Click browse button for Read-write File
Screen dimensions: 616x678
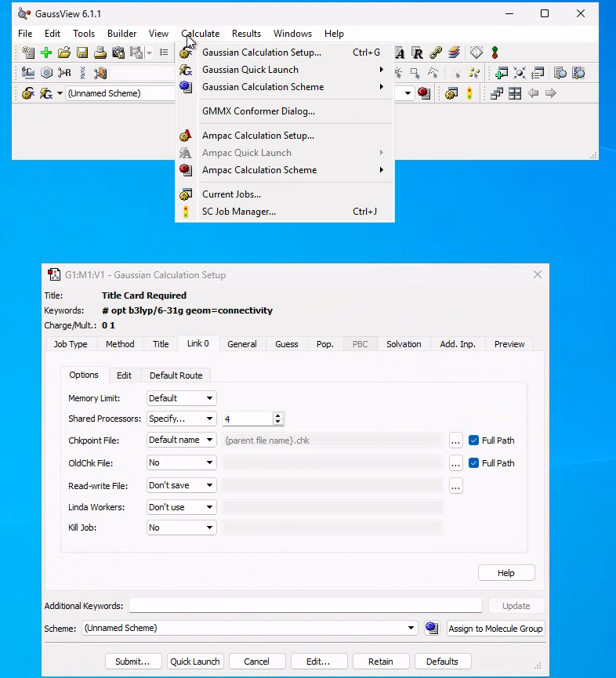pyautogui.click(x=455, y=486)
